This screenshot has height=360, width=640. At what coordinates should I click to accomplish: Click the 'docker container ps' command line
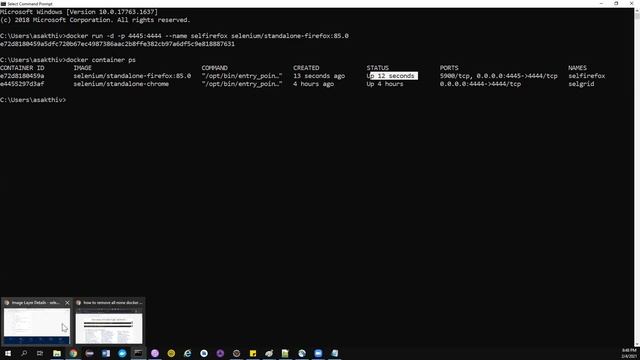[x=68, y=60]
